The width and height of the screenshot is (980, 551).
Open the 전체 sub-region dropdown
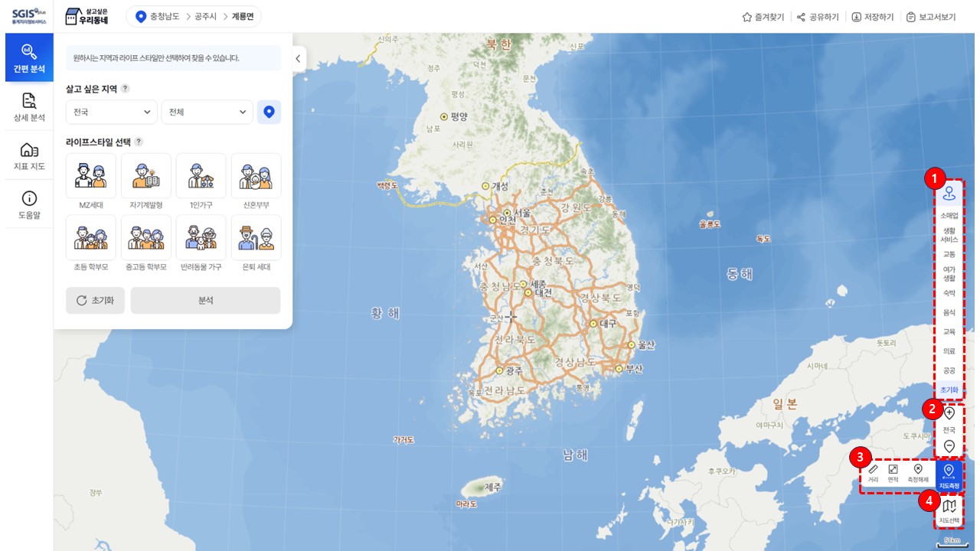pos(207,112)
